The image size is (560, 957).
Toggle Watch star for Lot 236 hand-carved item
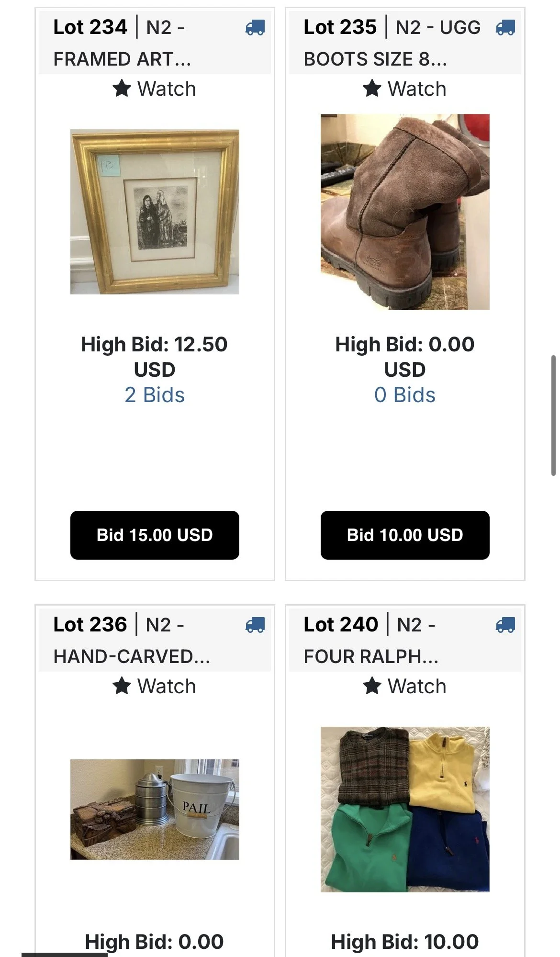pyautogui.click(x=154, y=686)
